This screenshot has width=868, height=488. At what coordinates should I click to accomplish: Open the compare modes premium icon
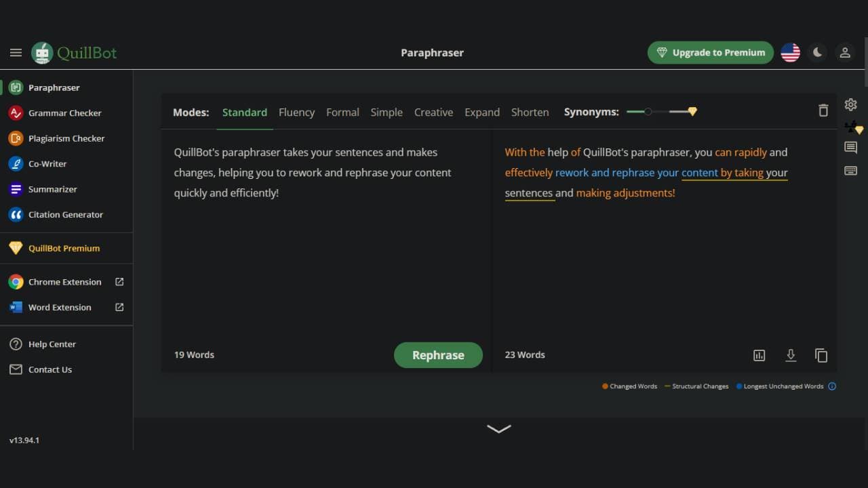tap(852, 127)
